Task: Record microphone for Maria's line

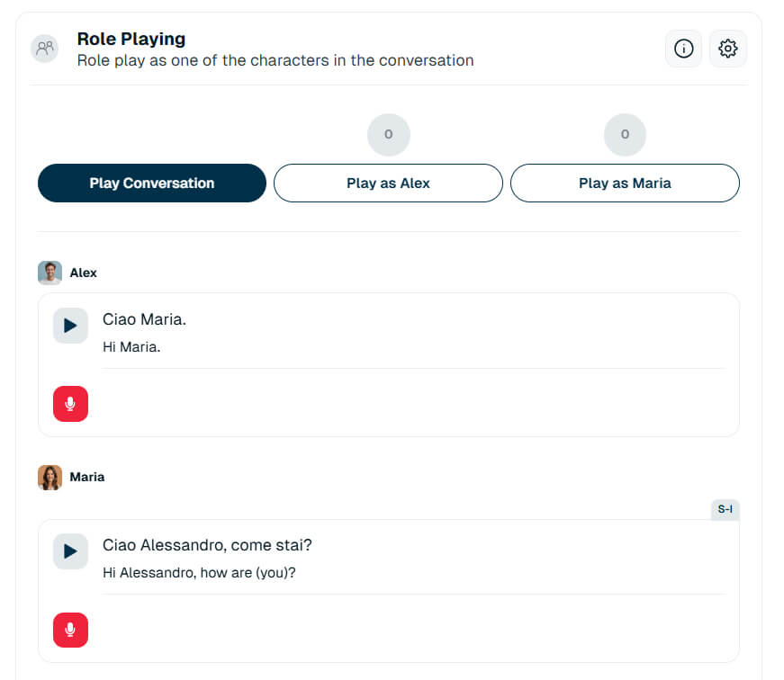Action: (x=70, y=630)
